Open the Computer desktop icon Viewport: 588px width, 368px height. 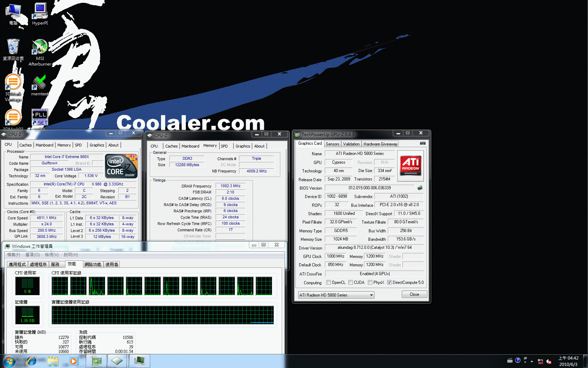point(13,14)
